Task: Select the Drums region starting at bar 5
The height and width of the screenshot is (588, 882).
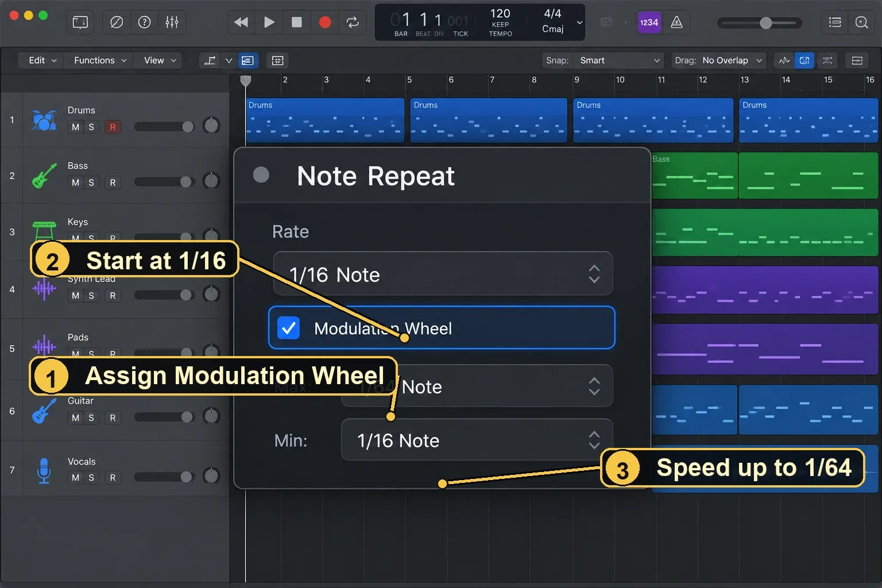Action: pyautogui.click(x=489, y=120)
